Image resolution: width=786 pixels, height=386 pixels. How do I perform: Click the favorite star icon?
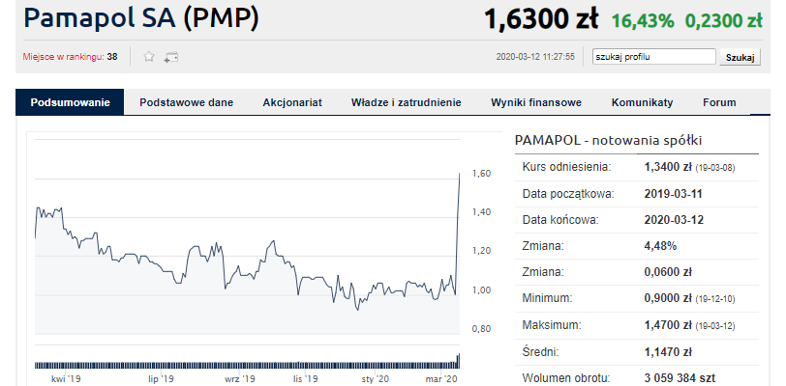click(149, 57)
